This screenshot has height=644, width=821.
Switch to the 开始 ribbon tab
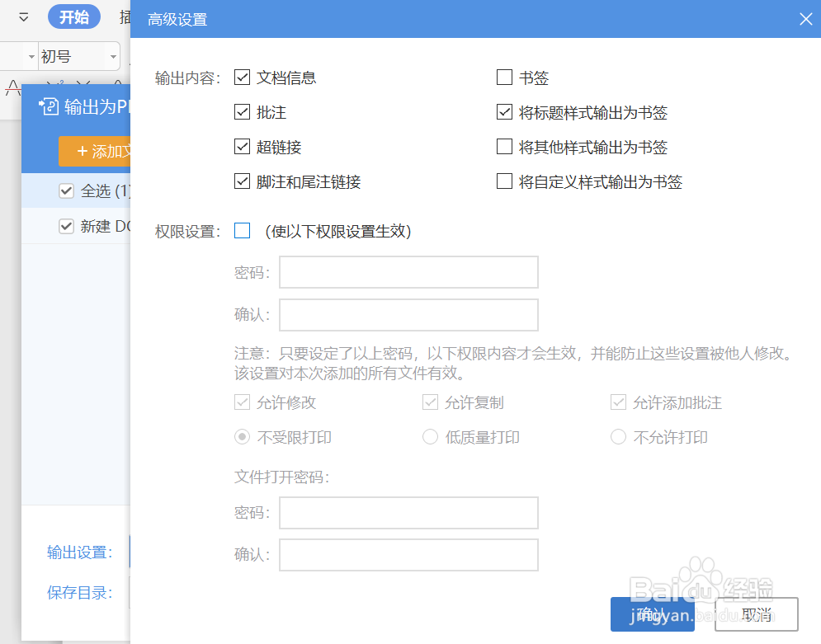click(x=73, y=16)
